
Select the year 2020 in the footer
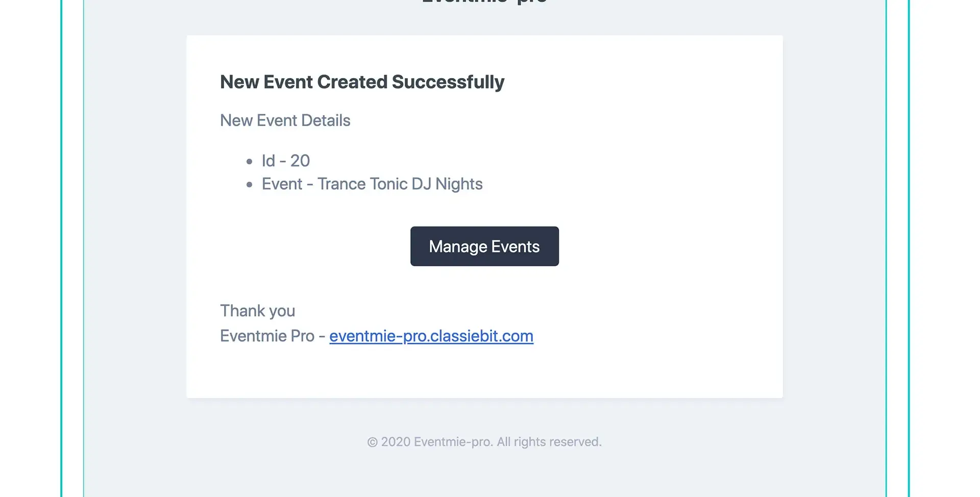(x=395, y=441)
